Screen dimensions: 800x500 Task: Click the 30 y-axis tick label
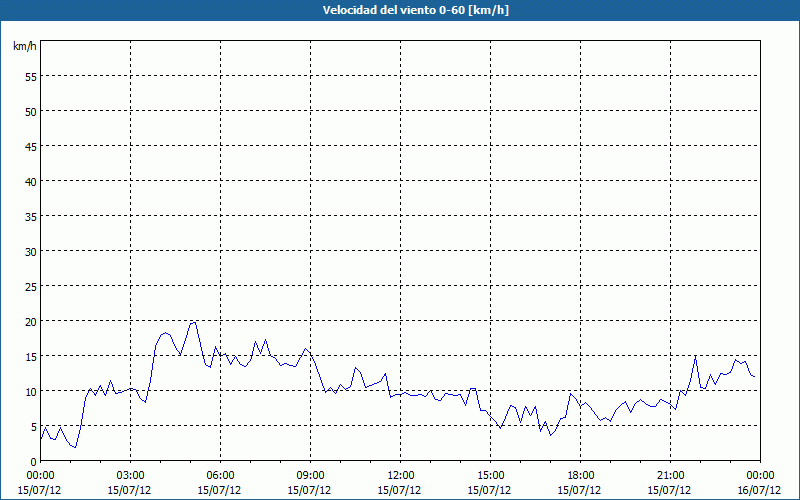click(x=30, y=251)
